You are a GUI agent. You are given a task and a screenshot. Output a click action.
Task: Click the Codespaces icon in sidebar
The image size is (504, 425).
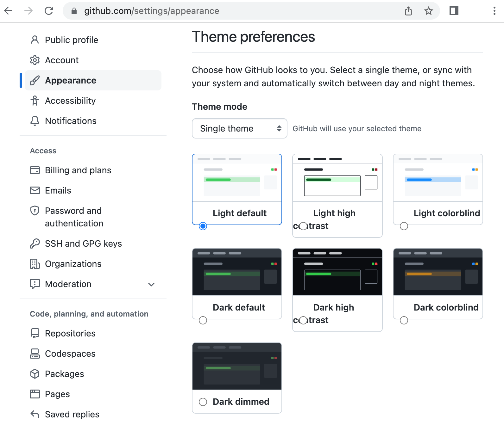click(x=35, y=354)
